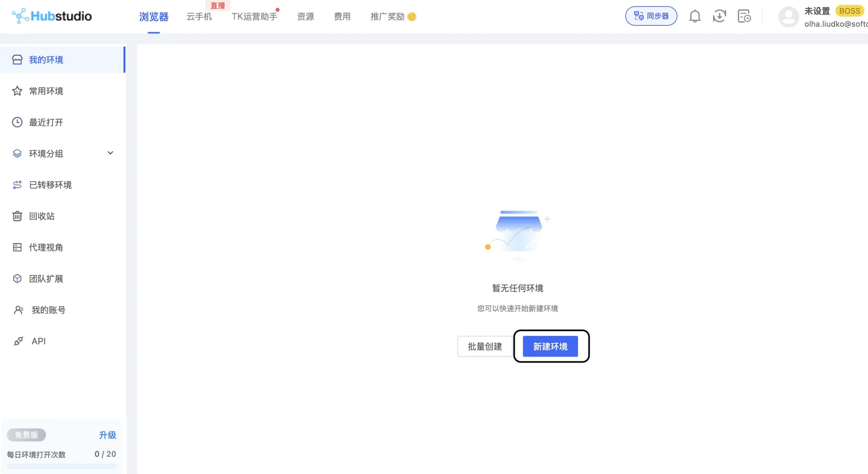Open 最近打开 recent environments
The height and width of the screenshot is (474, 868).
45,122
